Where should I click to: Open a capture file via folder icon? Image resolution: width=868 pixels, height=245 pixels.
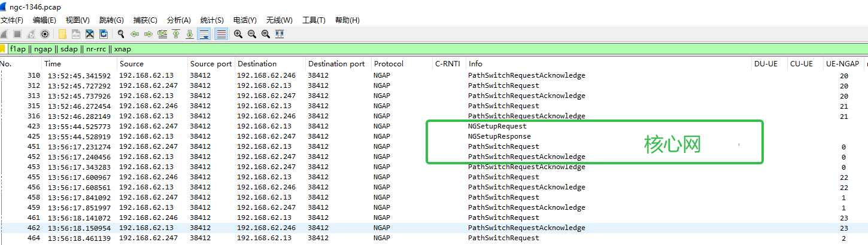pyautogui.click(x=62, y=34)
